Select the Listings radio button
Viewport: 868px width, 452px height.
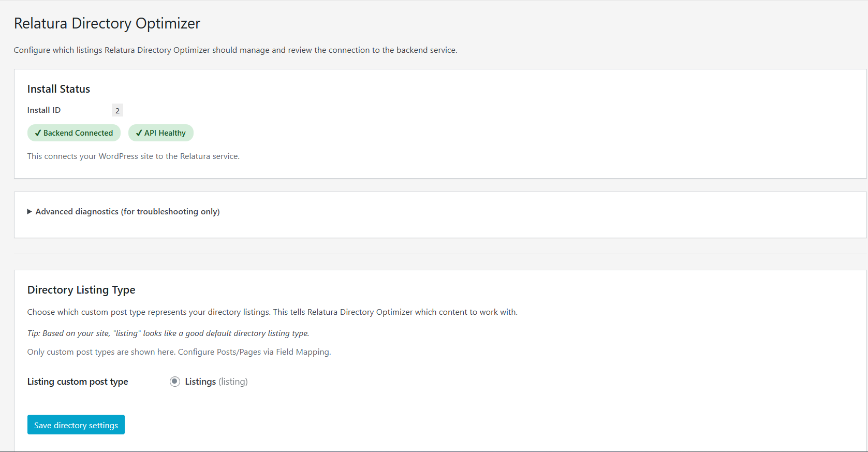[175, 382]
